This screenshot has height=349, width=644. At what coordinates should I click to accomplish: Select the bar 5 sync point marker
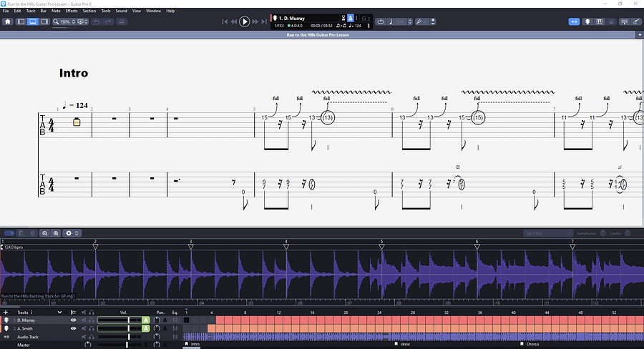click(381, 247)
